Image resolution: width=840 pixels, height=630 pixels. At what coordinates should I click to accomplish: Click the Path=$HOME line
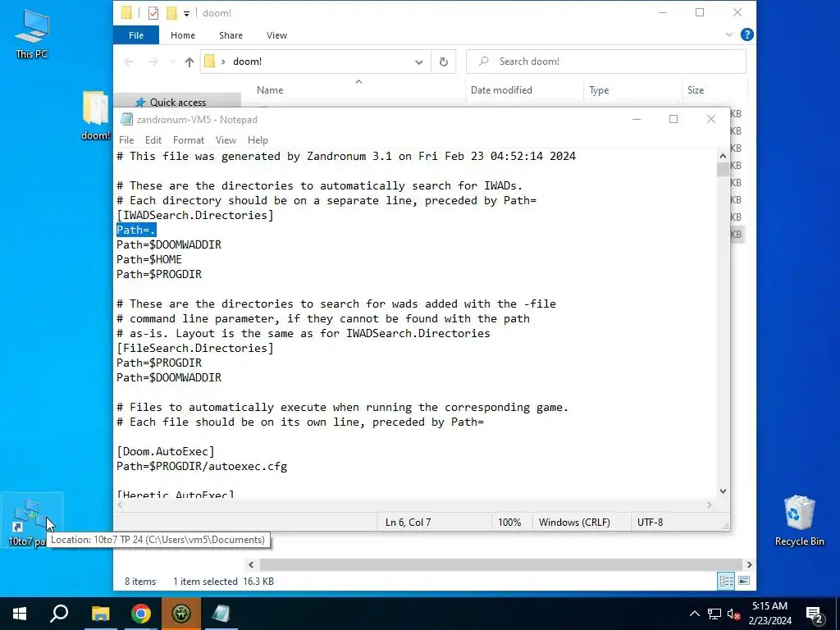coord(149,260)
